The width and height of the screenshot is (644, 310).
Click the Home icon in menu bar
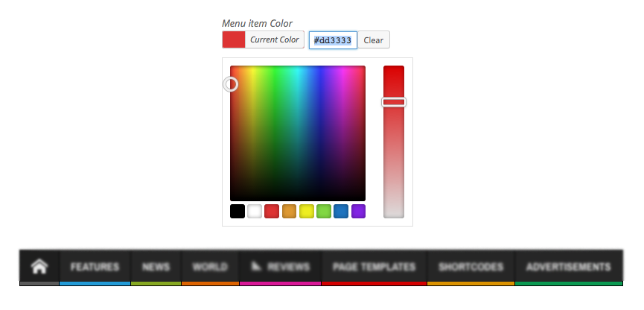coord(39,266)
